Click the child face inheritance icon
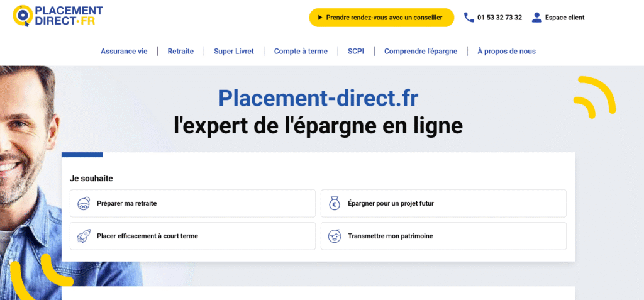Screen dimensions: 644x300 coord(335,236)
